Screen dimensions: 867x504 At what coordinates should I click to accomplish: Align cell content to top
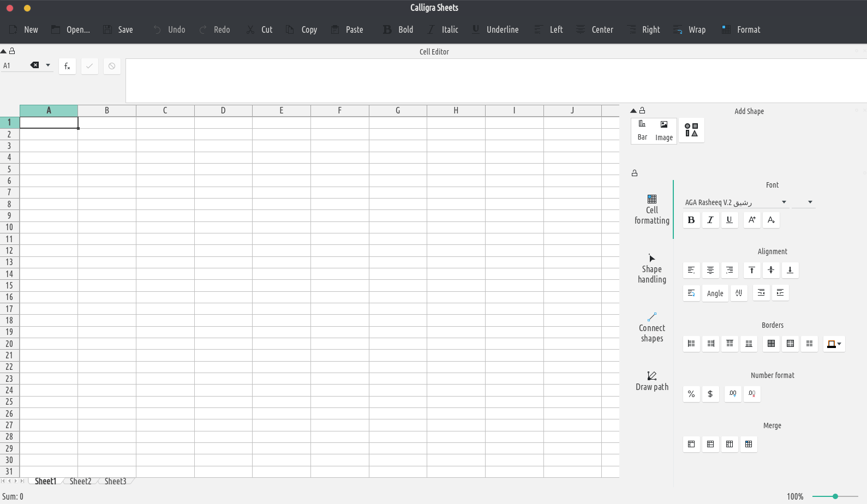point(751,270)
